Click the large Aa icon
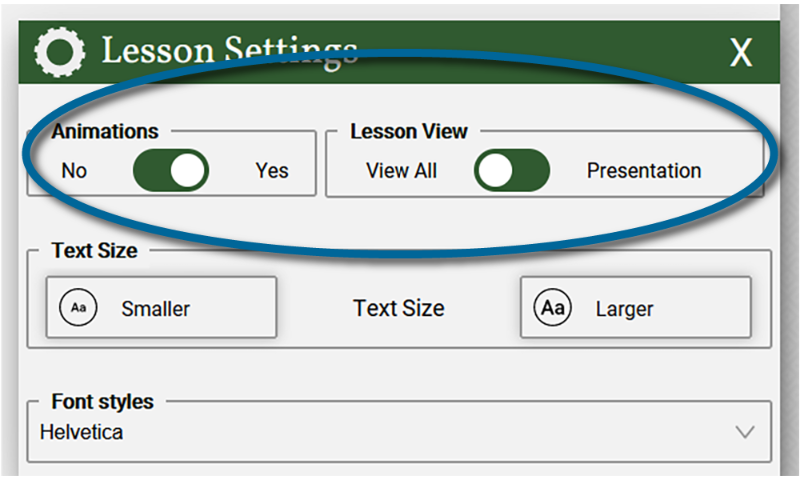Image resolution: width=800 pixels, height=480 pixels. click(x=553, y=308)
